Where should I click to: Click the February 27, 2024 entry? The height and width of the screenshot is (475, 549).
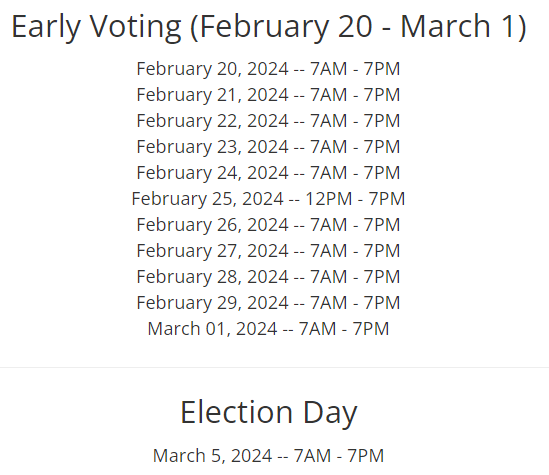(x=268, y=251)
